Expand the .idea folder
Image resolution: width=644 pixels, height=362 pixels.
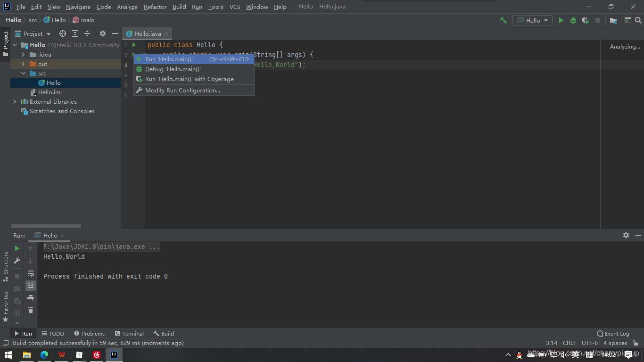click(x=23, y=54)
